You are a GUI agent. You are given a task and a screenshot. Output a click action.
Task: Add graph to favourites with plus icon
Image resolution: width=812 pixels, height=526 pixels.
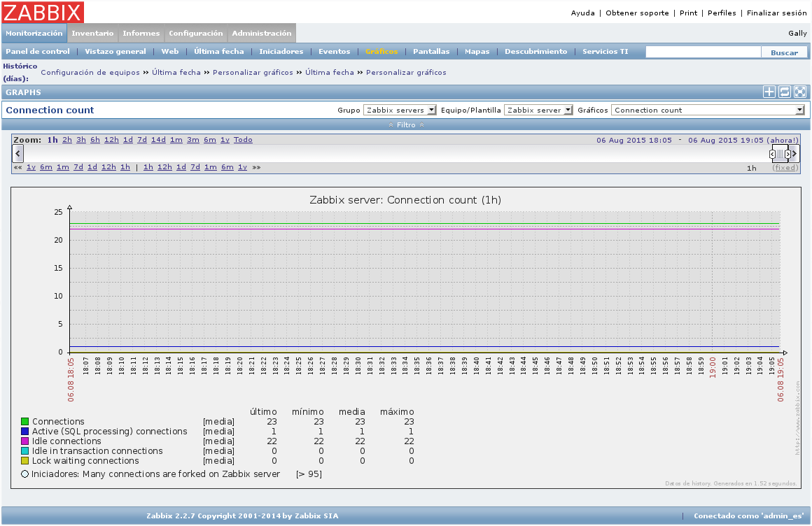tap(769, 92)
